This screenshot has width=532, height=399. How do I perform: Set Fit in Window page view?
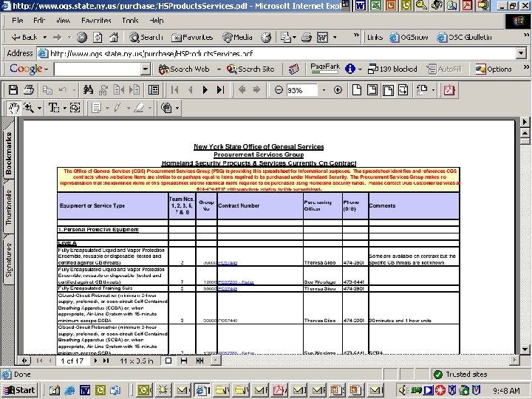(x=372, y=90)
